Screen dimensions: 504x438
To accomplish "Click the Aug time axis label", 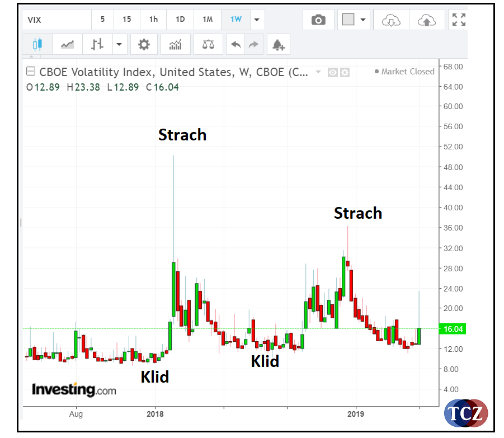I will click(76, 414).
